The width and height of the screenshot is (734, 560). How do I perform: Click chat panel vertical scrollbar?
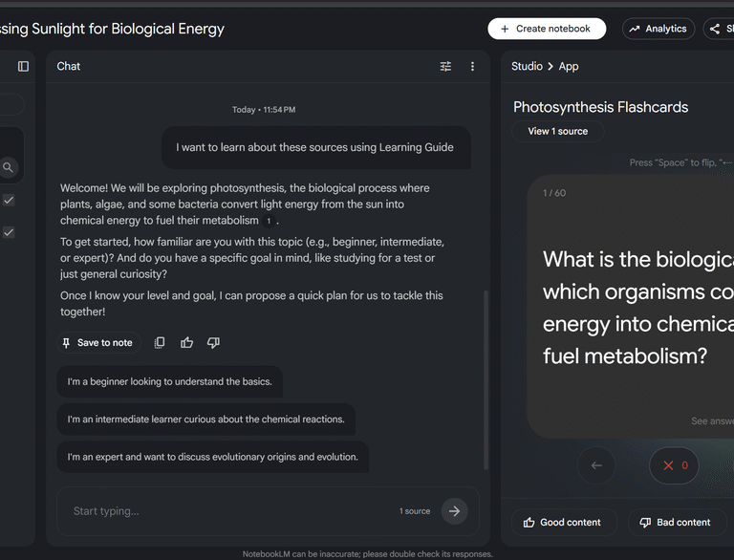point(486,379)
